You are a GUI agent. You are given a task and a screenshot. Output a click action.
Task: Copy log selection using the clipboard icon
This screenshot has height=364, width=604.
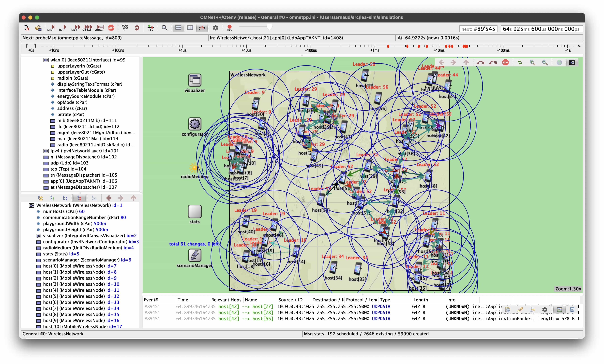click(508, 309)
